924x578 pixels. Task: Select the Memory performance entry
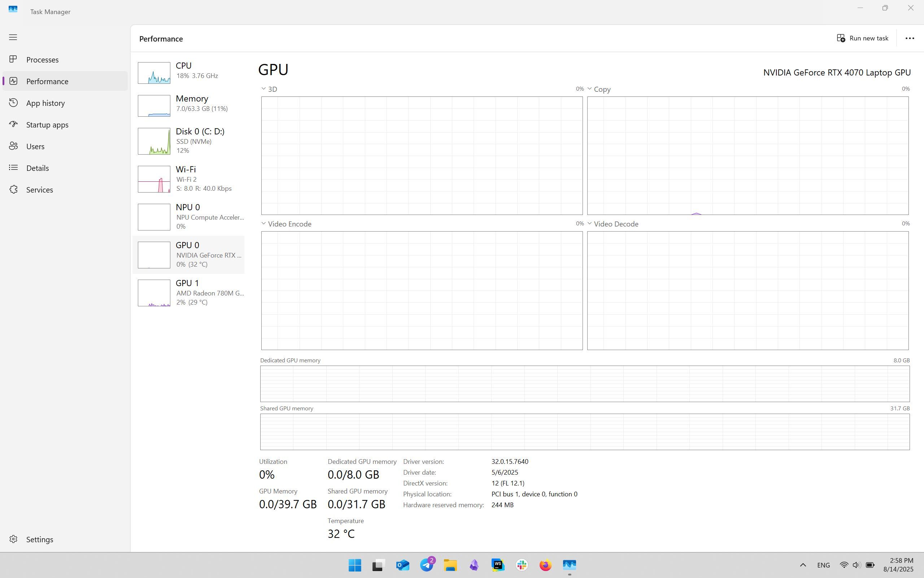pyautogui.click(x=189, y=105)
